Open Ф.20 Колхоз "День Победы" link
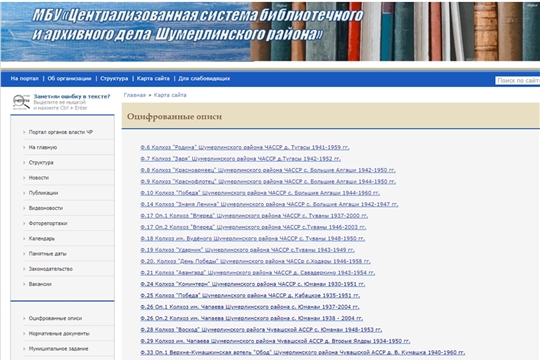This screenshot has width=540, height=360. [255, 261]
